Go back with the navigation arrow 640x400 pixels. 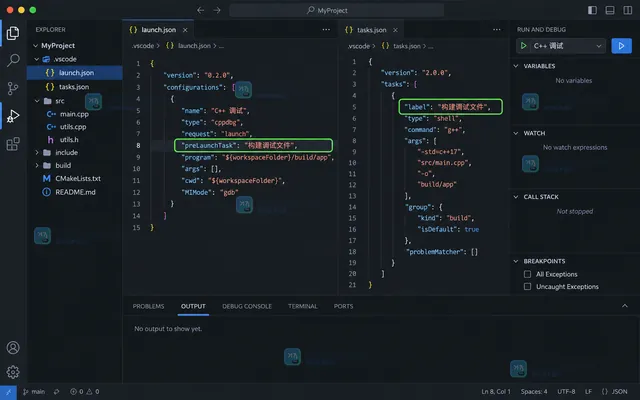(x=200, y=10)
